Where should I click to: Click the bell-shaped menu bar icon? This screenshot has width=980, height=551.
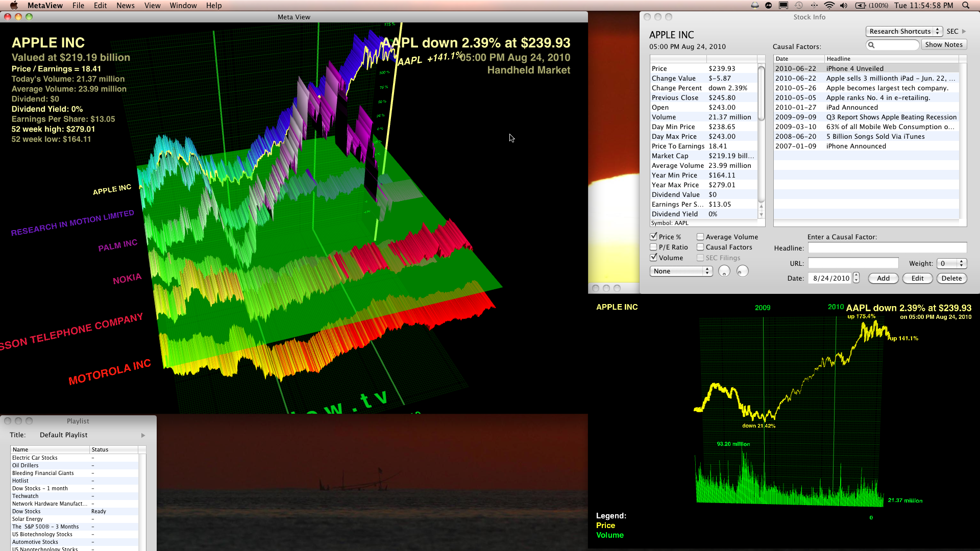pyautogui.click(x=755, y=5)
